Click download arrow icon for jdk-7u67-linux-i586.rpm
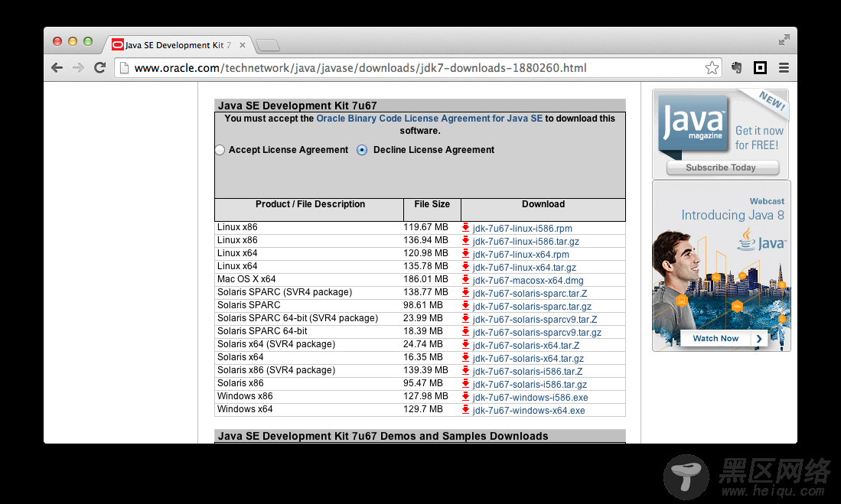841x504 pixels. click(x=465, y=227)
